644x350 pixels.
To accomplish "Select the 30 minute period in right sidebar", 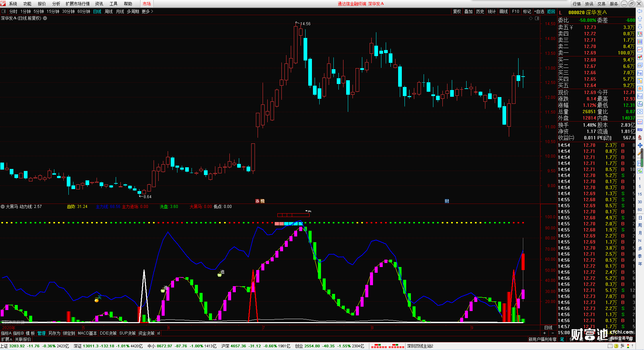I will tap(640, 202).
